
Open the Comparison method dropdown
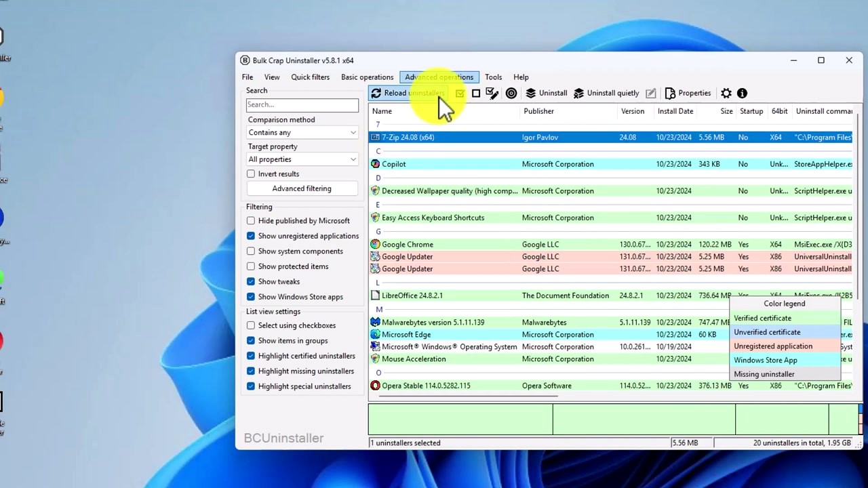coord(302,132)
